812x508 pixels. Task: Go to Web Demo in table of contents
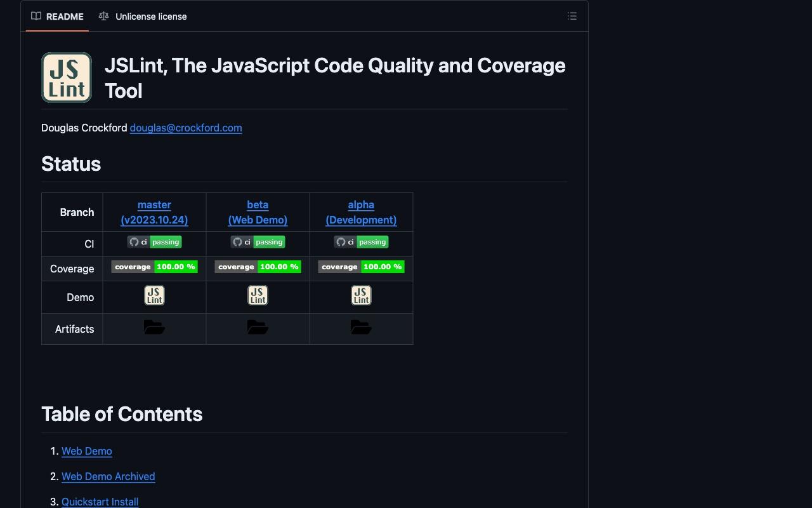click(87, 451)
